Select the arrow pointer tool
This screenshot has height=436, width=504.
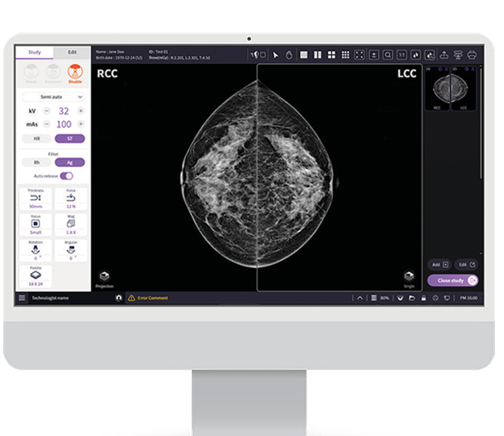coord(276,55)
